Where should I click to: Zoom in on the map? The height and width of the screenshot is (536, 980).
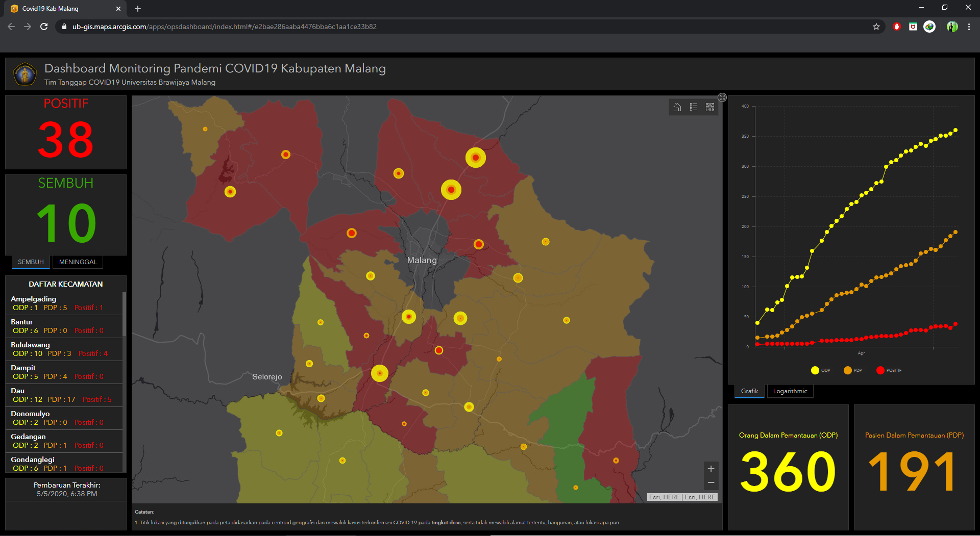pos(711,469)
